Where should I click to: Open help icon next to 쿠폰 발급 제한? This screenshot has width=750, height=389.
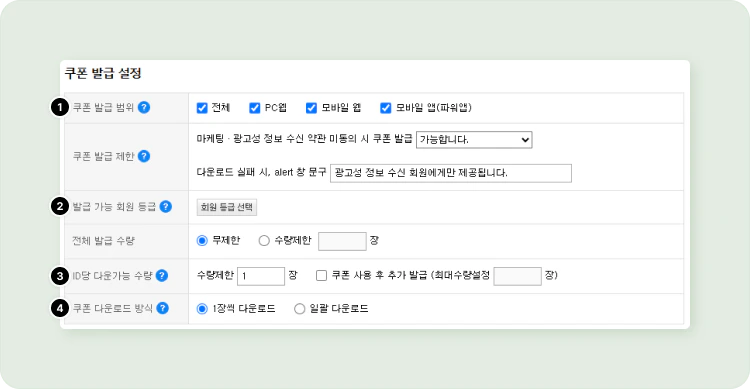pyautogui.click(x=144, y=156)
